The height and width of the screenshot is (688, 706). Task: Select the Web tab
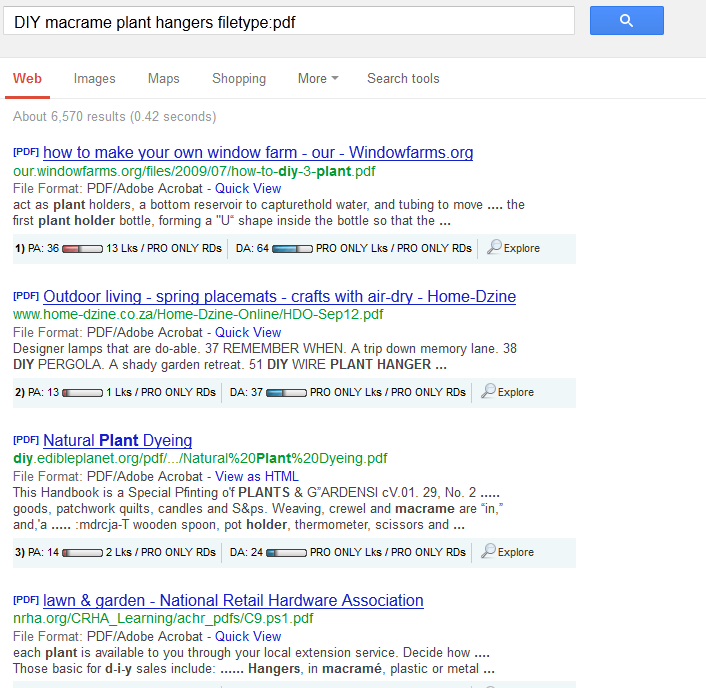click(27, 78)
